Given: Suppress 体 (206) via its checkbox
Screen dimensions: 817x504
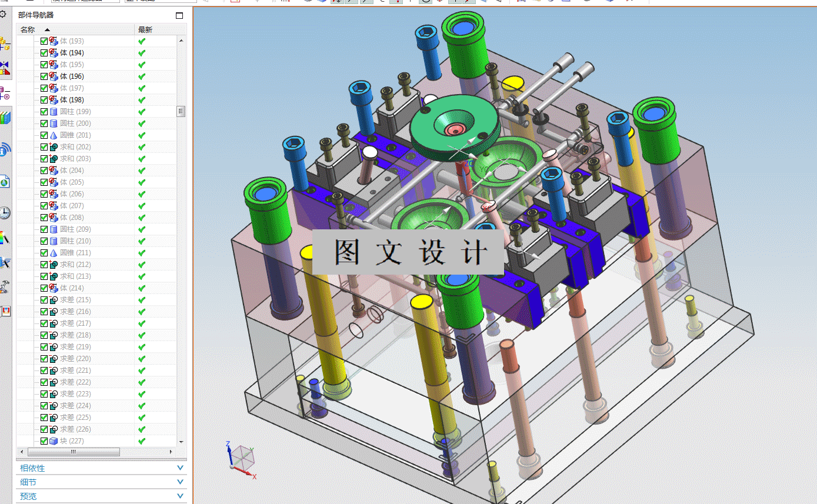Looking at the screenshot, I should point(44,194).
